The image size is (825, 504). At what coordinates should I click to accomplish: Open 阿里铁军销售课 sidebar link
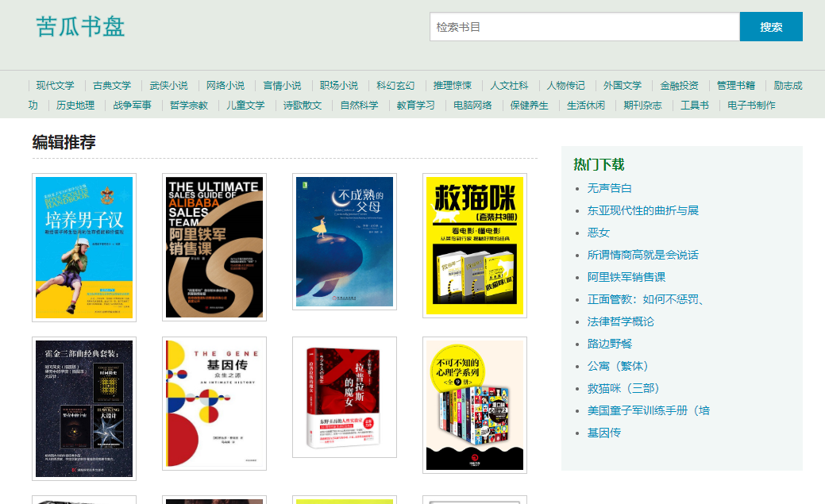pos(626,277)
